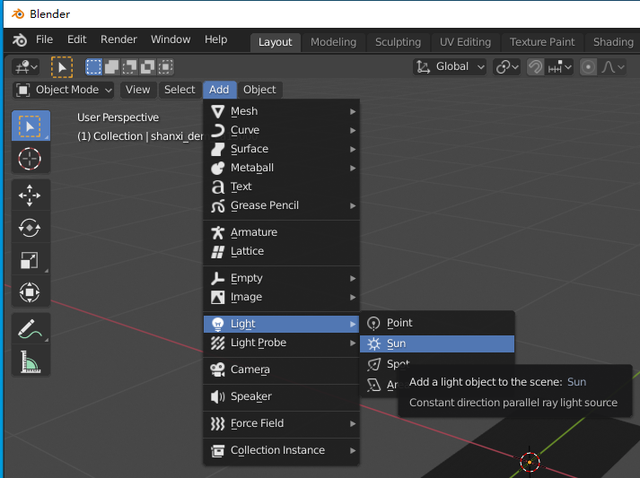
Task: Switch to the Layout workspace tab
Action: [275, 42]
